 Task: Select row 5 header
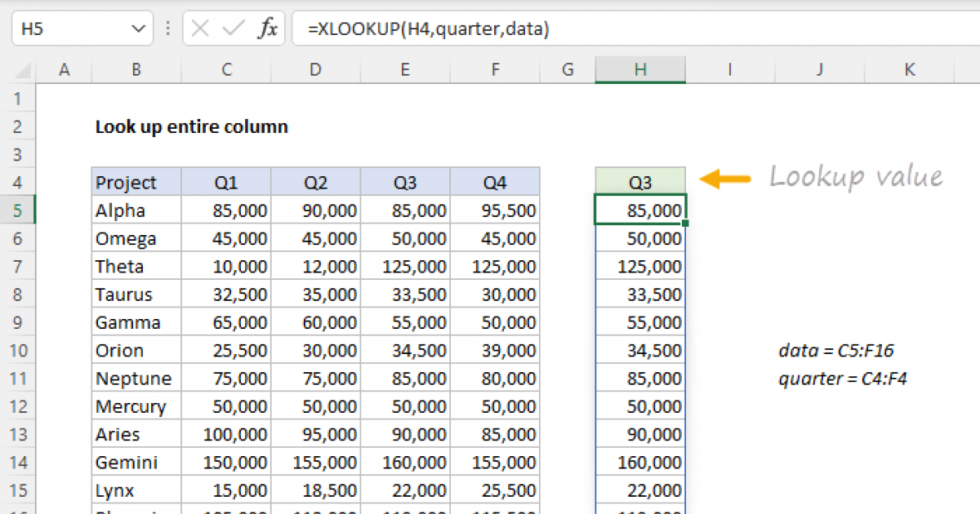click(x=18, y=210)
